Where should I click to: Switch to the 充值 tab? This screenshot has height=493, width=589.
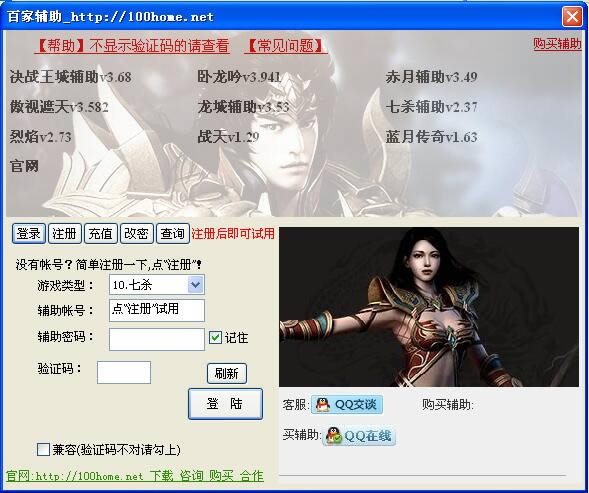coord(100,234)
